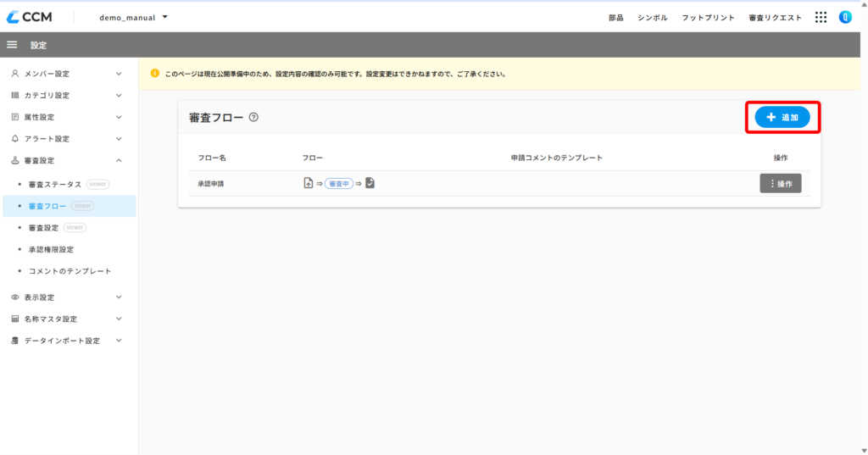The image size is (868, 455).
Task: Expand アラート設定 chevron
Action: [119, 138]
